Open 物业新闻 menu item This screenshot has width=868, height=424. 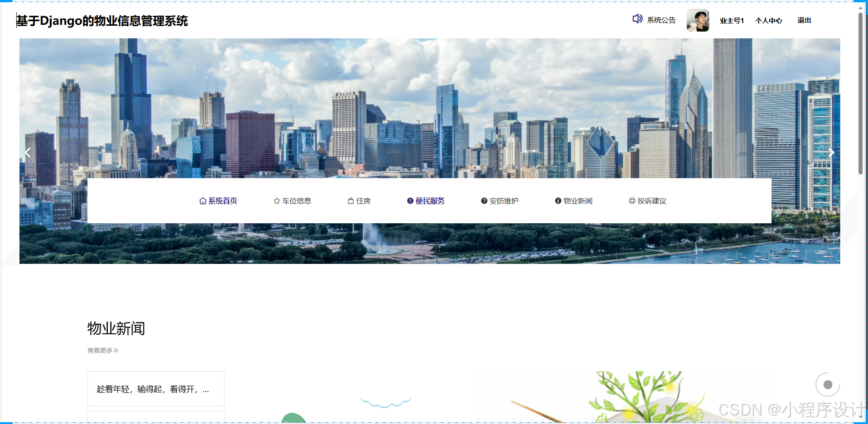(x=578, y=201)
